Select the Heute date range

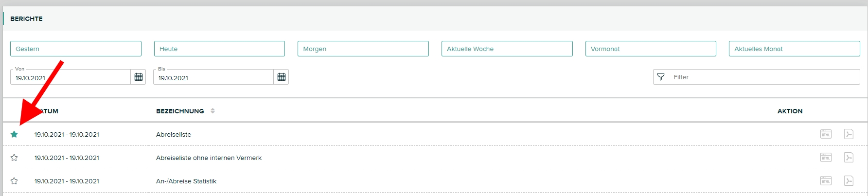219,49
